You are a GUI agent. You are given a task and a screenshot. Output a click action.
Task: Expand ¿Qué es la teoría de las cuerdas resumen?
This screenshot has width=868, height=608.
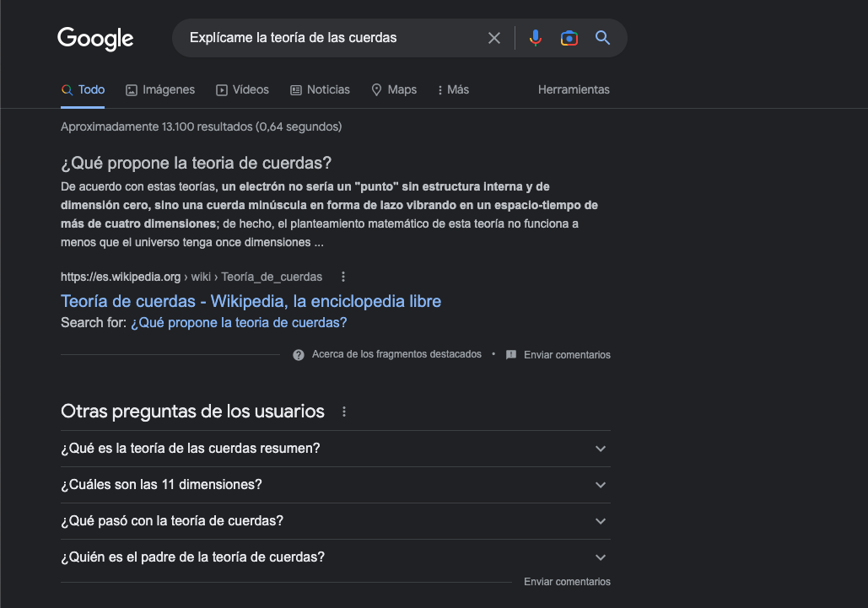click(x=600, y=449)
